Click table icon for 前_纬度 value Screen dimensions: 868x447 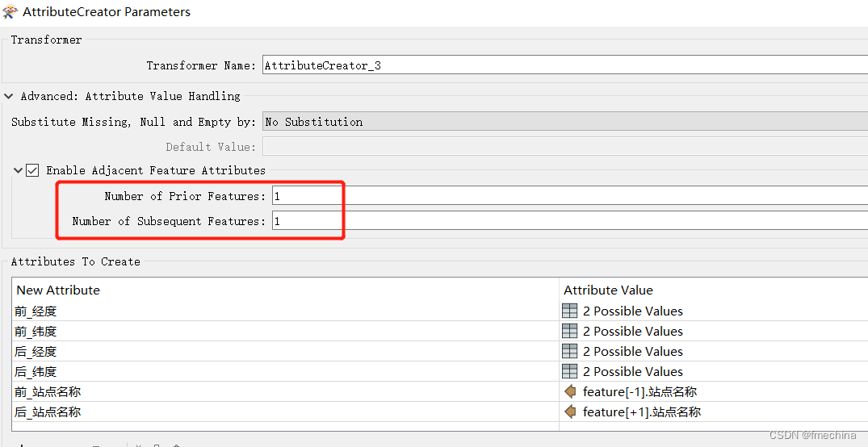569,331
